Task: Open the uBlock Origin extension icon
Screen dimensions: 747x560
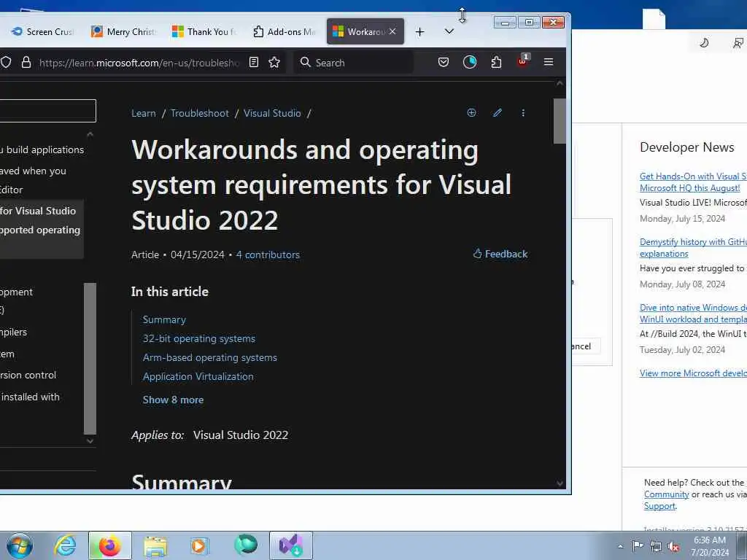Action: tap(522, 61)
